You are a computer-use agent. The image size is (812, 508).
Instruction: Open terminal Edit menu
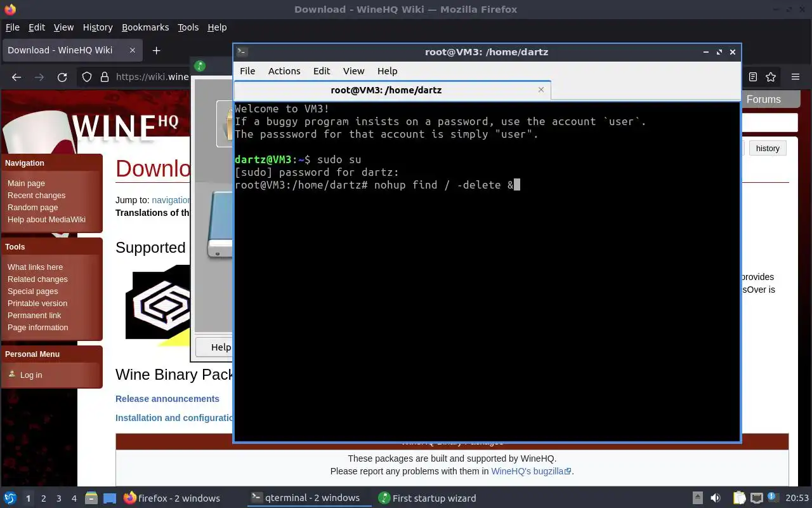pyautogui.click(x=322, y=70)
